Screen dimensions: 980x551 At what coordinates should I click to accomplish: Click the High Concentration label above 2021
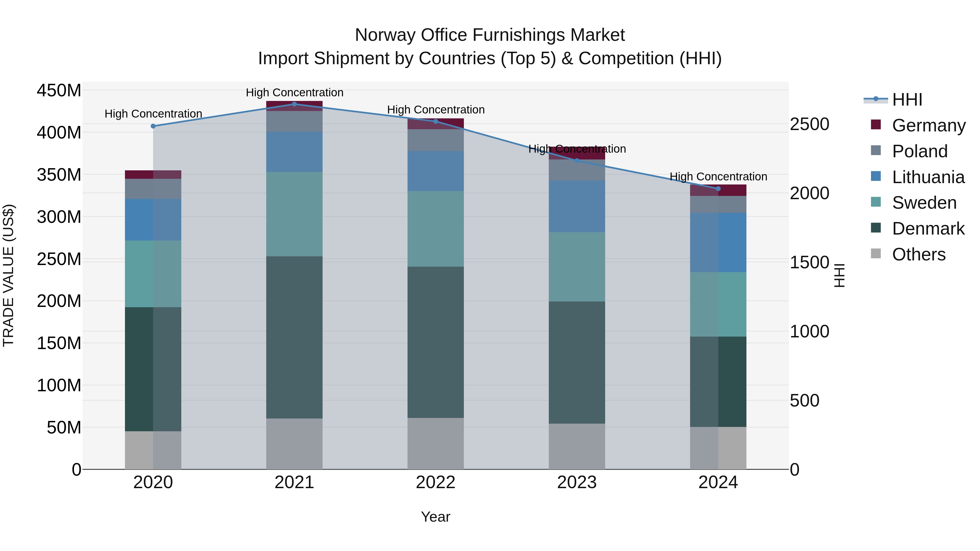(x=295, y=93)
